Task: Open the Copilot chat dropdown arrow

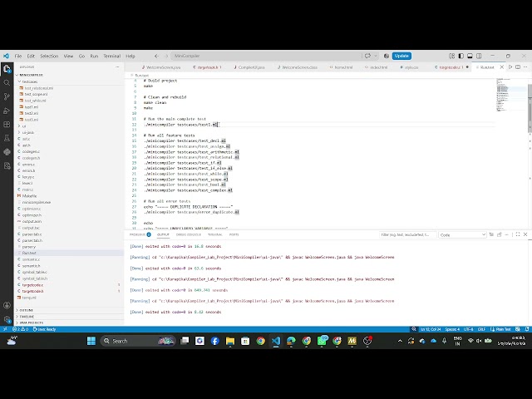Action: pyautogui.click(x=376, y=56)
